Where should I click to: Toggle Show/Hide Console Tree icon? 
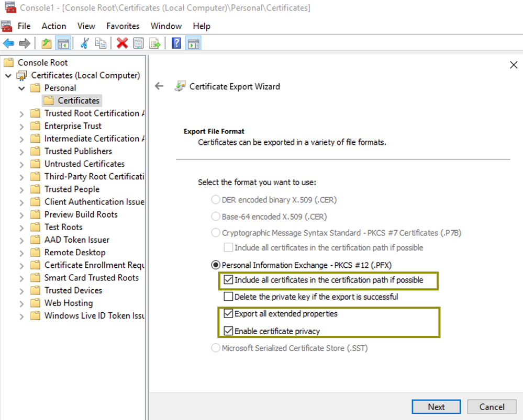[63, 43]
